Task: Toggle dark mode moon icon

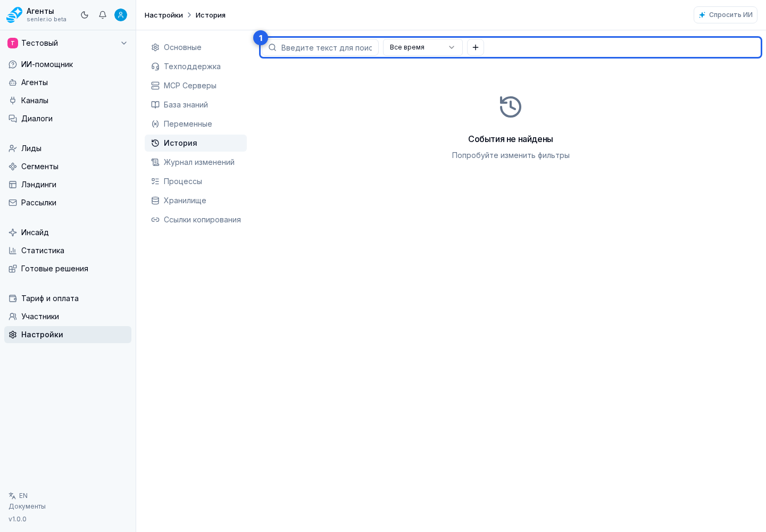Action: (x=85, y=15)
